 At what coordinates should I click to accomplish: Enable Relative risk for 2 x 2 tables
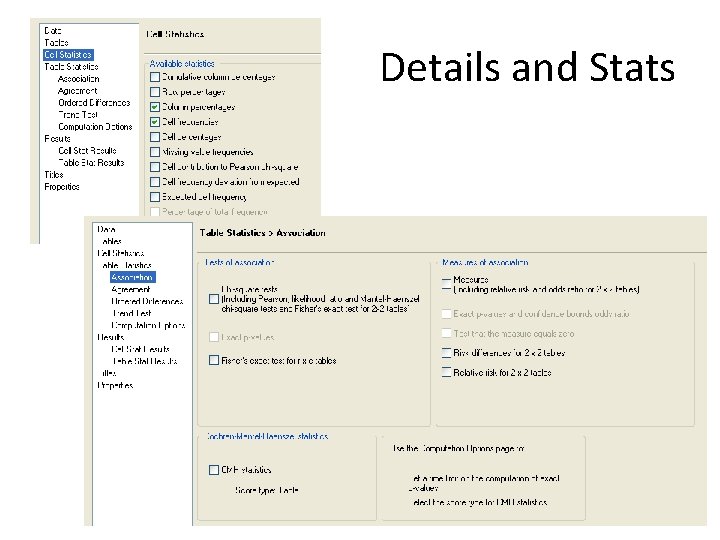(x=446, y=372)
